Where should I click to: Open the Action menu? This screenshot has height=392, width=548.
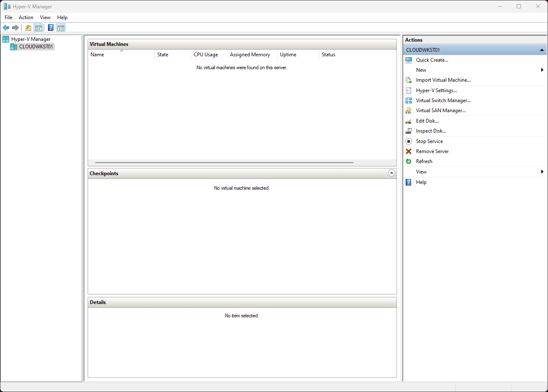pos(26,18)
